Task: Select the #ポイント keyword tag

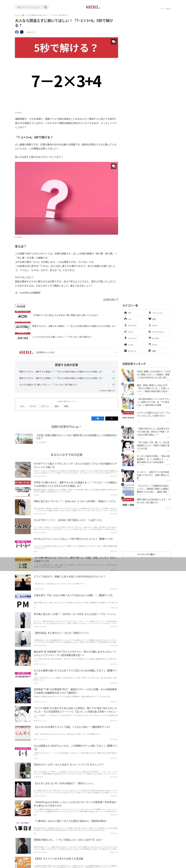Action: pos(45,406)
